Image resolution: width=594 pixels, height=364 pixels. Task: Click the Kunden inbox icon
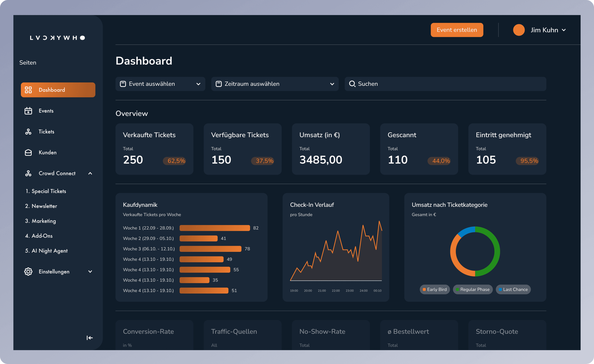click(x=28, y=152)
